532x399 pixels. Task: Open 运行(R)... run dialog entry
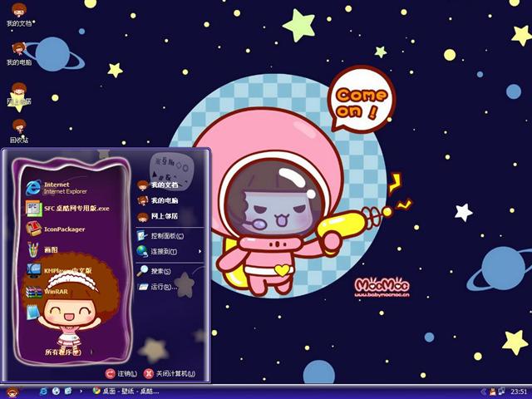point(157,287)
